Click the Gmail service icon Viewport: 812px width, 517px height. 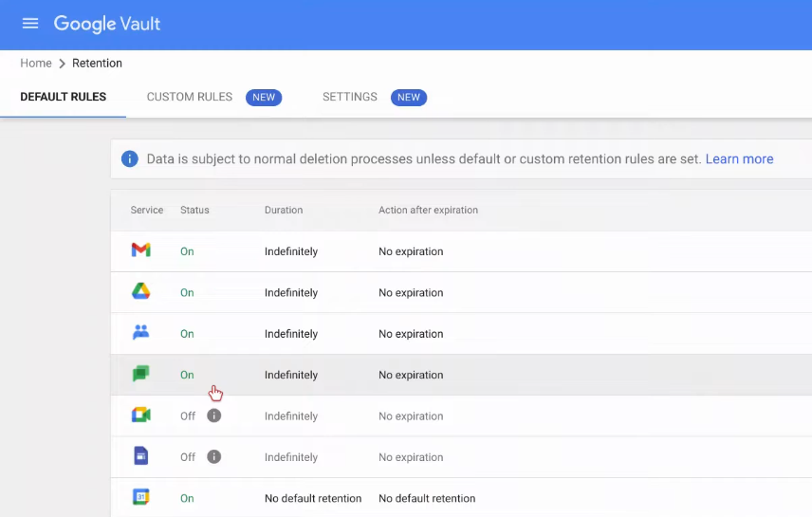140,250
